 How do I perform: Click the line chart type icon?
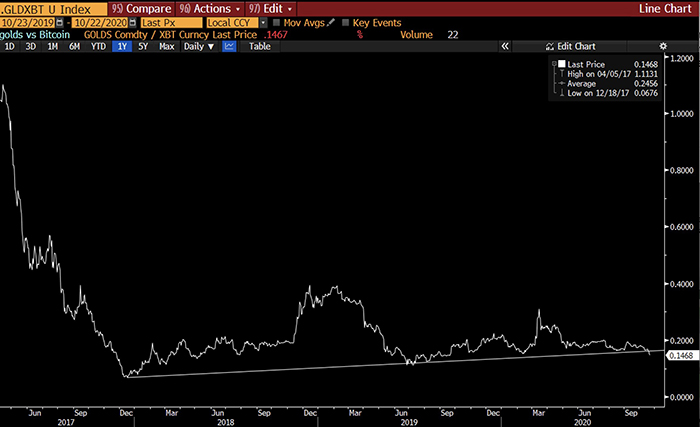pyautogui.click(x=229, y=46)
